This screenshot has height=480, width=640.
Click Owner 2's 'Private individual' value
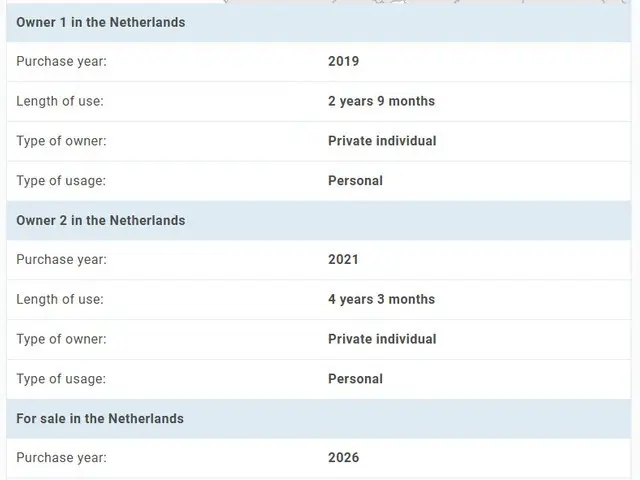pos(382,339)
